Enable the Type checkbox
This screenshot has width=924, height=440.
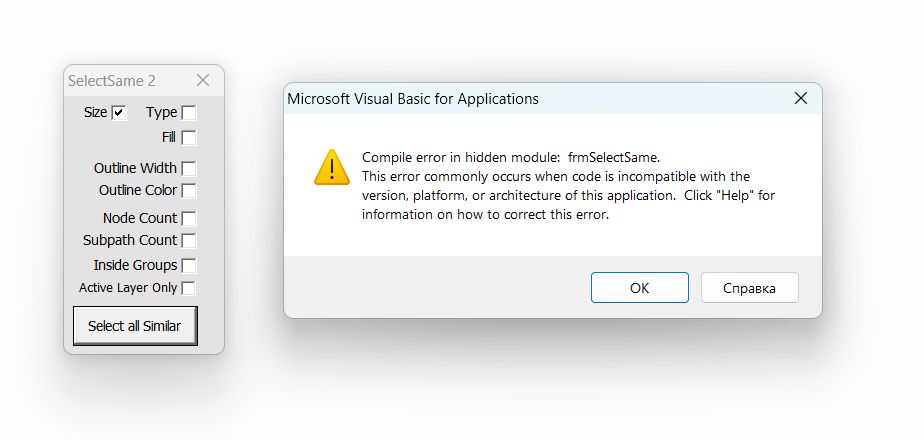189,113
